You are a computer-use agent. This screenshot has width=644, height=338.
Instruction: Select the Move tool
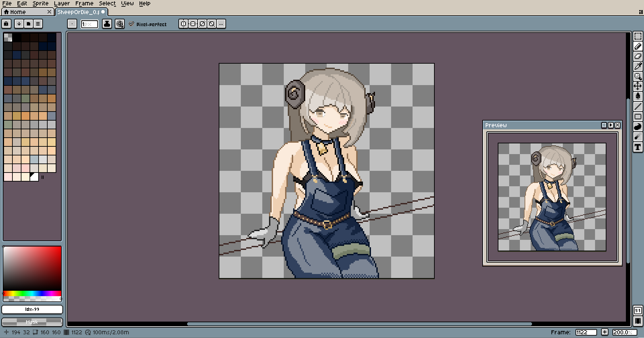(x=638, y=86)
